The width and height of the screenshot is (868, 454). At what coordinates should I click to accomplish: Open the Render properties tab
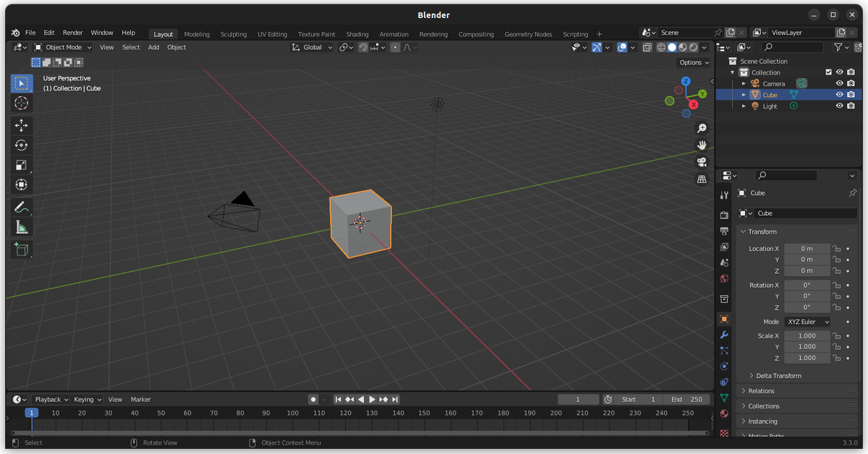(x=724, y=215)
